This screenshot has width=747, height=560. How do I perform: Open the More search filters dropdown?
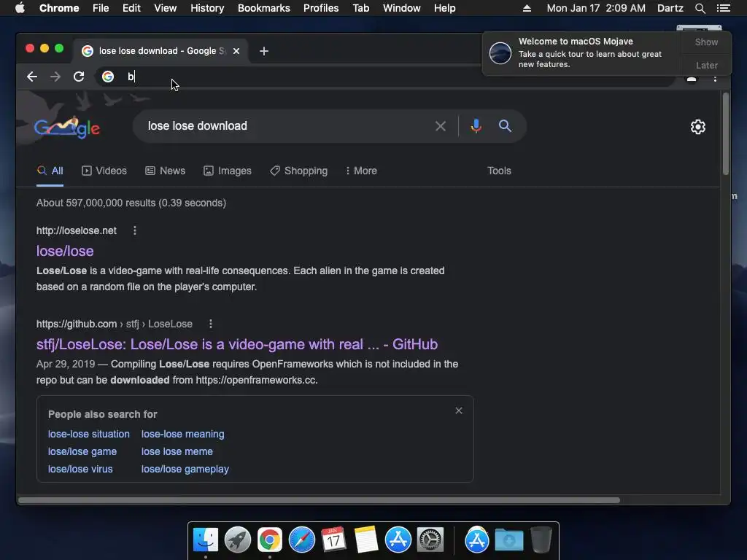(x=362, y=171)
